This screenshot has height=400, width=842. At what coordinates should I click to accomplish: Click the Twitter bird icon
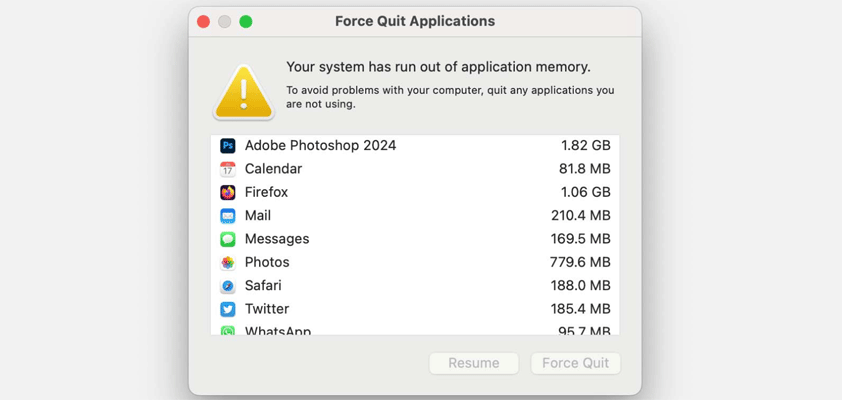228,309
